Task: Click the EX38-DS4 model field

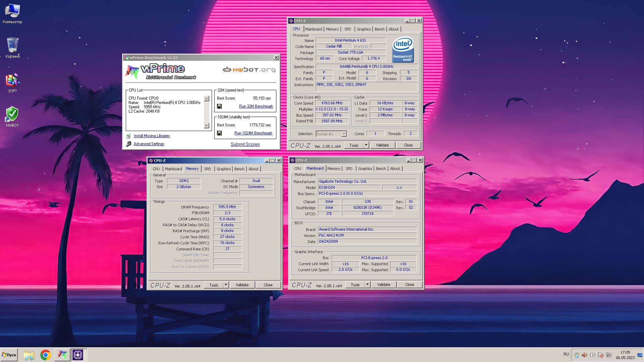Action: pyautogui.click(x=349, y=188)
